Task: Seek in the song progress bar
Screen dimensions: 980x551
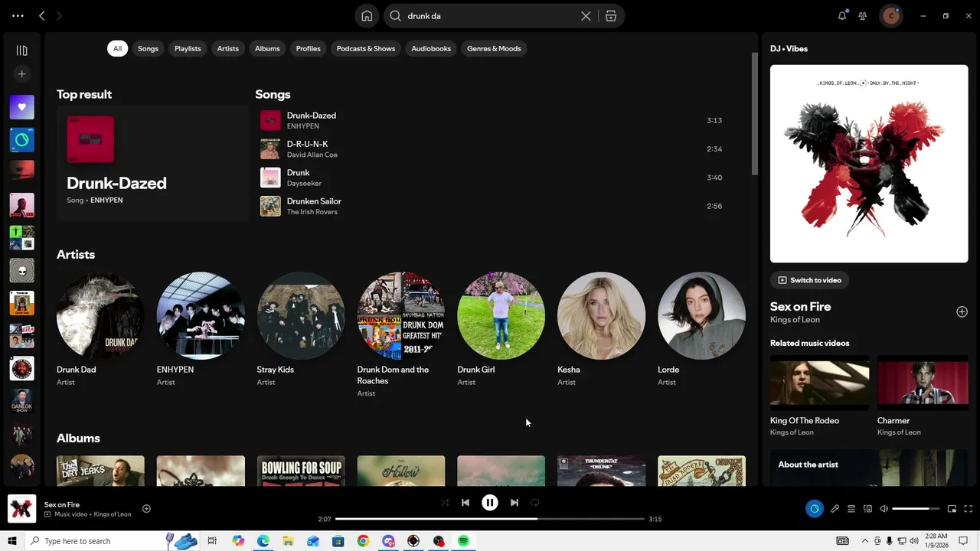Action: tap(490, 519)
